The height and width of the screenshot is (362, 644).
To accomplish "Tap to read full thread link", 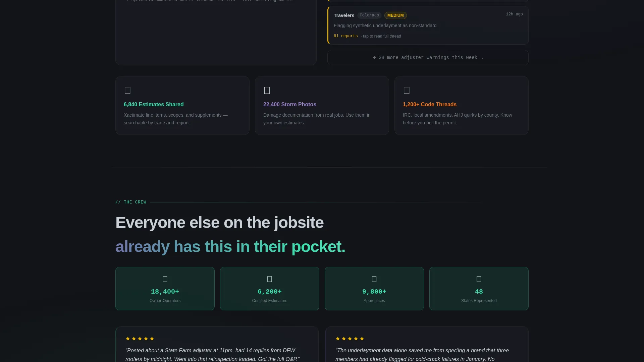I will (382, 36).
